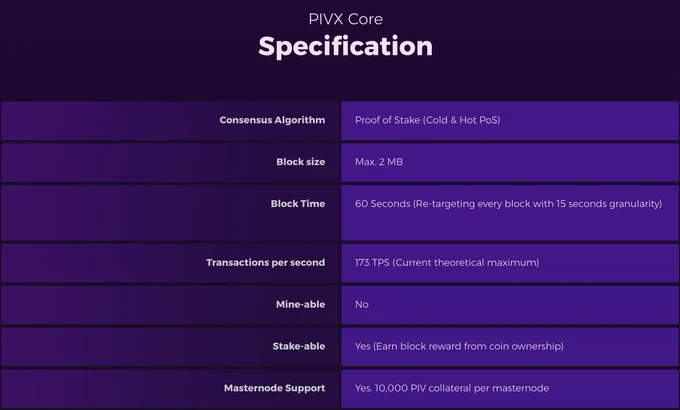Viewport: 680px width, 410px height.
Task: Click the Max. 2 MB value
Action: (379, 162)
